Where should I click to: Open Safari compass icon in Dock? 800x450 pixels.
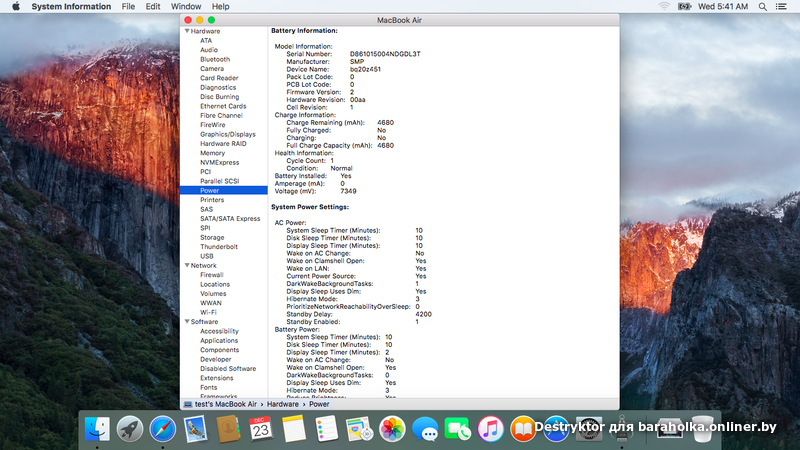(x=162, y=429)
